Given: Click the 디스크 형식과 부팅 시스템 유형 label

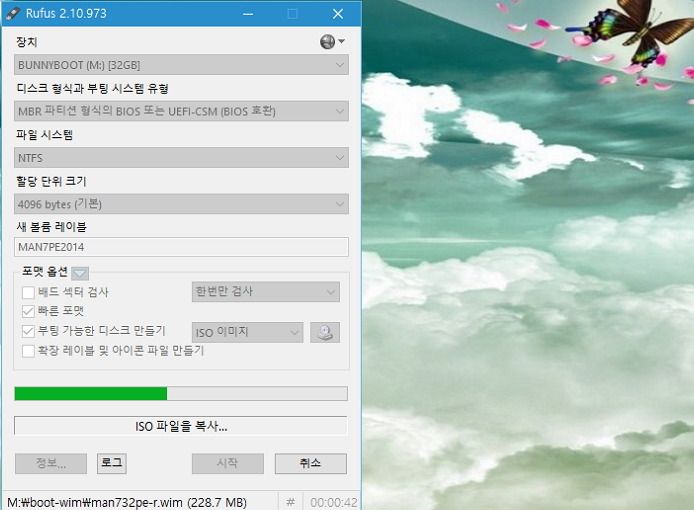Looking at the screenshot, I should point(92,89).
